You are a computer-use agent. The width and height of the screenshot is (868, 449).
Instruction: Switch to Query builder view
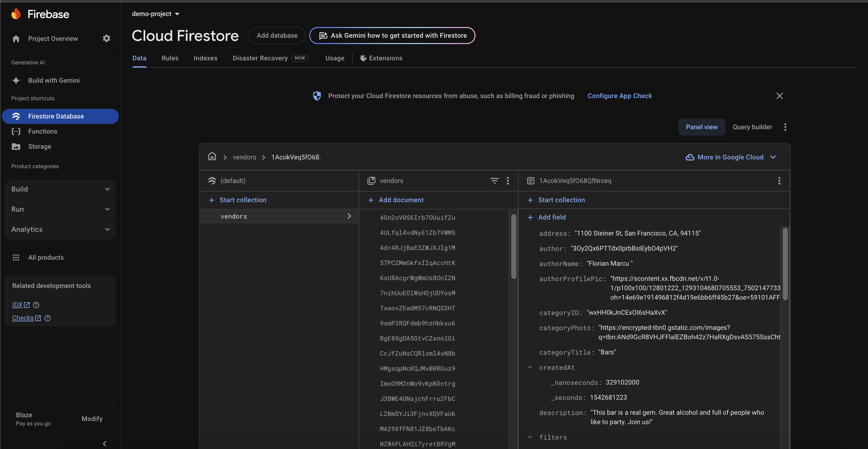pyautogui.click(x=752, y=127)
